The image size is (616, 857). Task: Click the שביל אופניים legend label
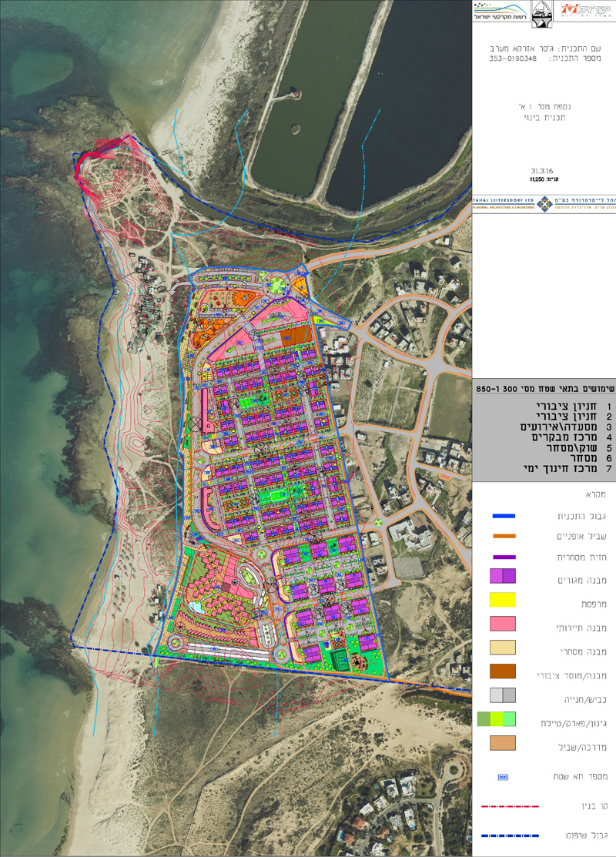(581, 537)
